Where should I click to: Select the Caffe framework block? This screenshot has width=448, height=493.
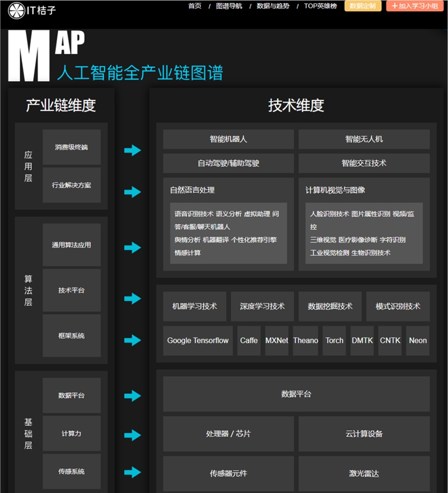(x=249, y=341)
